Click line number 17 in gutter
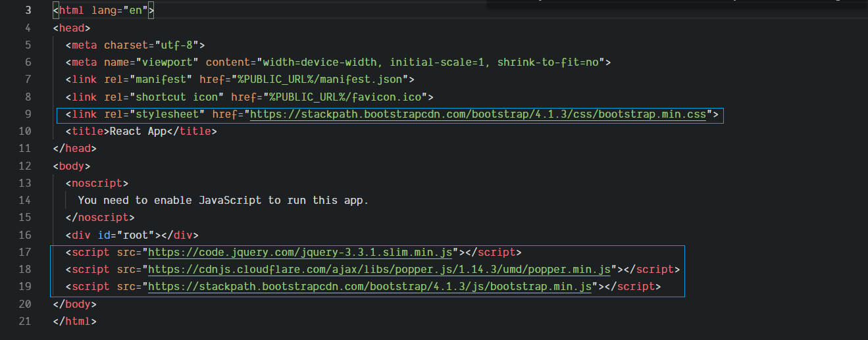The image size is (868, 340). (x=24, y=252)
